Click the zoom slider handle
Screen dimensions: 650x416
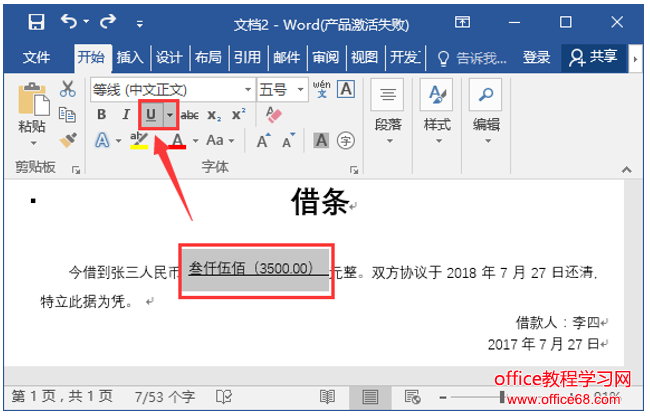[502, 397]
